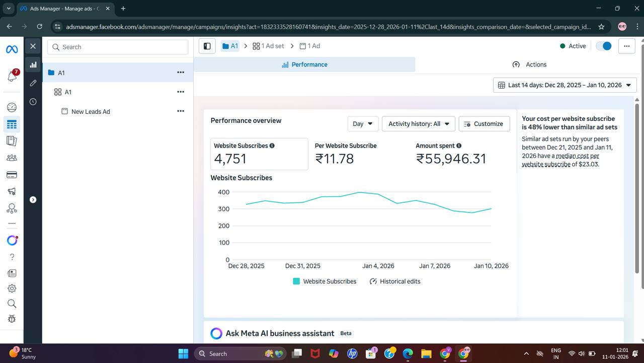This screenshot has height=363, width=644.
Task: Toggle the side panel layout button
Action: [207, 46]
